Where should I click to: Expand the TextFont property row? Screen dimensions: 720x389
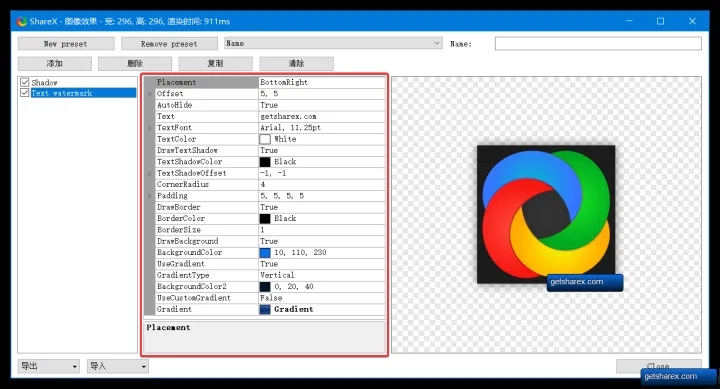(x=150, y=128)
